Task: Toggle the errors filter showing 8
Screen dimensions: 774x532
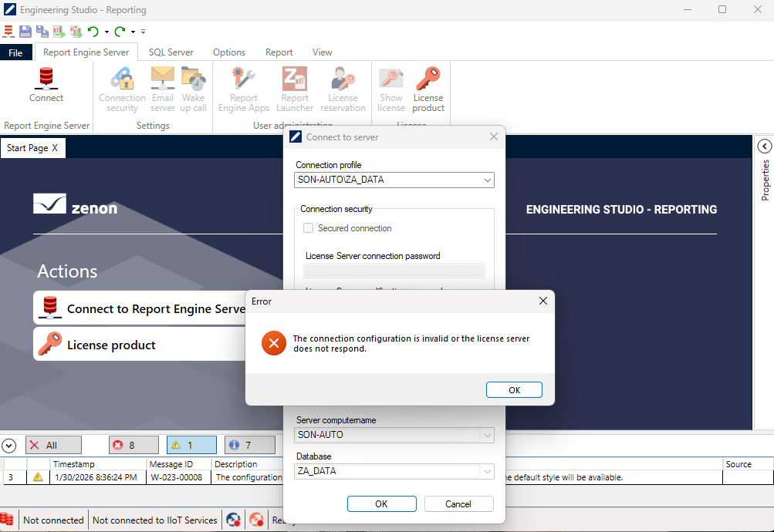Action: click(123, 445)
